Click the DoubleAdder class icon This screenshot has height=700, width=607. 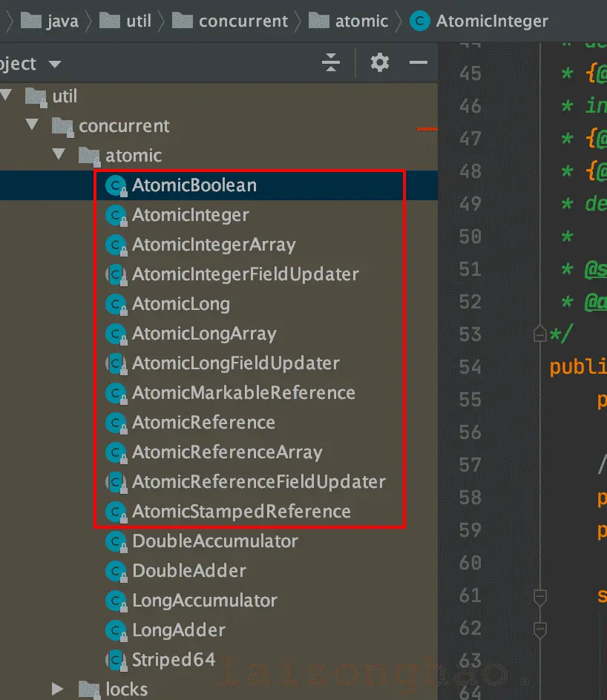tap(116, 571)
